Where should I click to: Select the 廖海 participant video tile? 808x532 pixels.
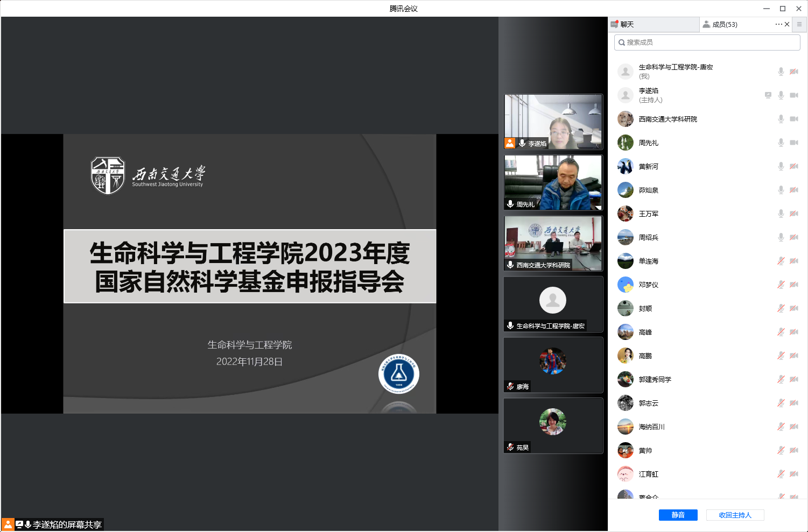[x=553, y=365]
